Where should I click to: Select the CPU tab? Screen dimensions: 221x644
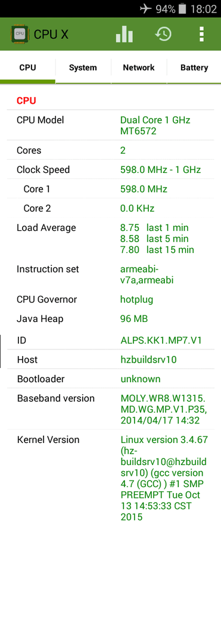pyautogui.click(x=27, y=68)
